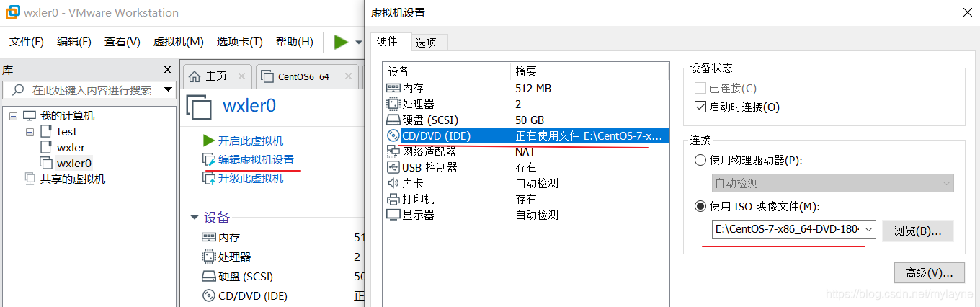
Task: Switch to the 选项 tab
Action: pos(426,43)
